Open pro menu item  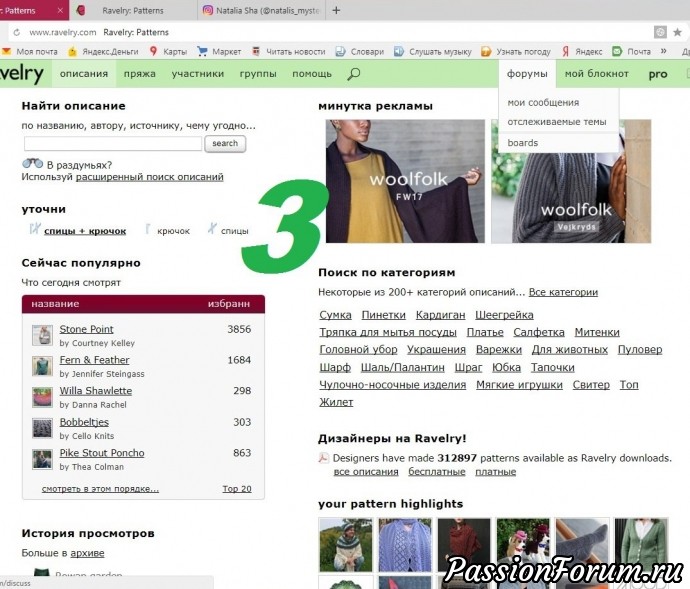tap(658, 74)
